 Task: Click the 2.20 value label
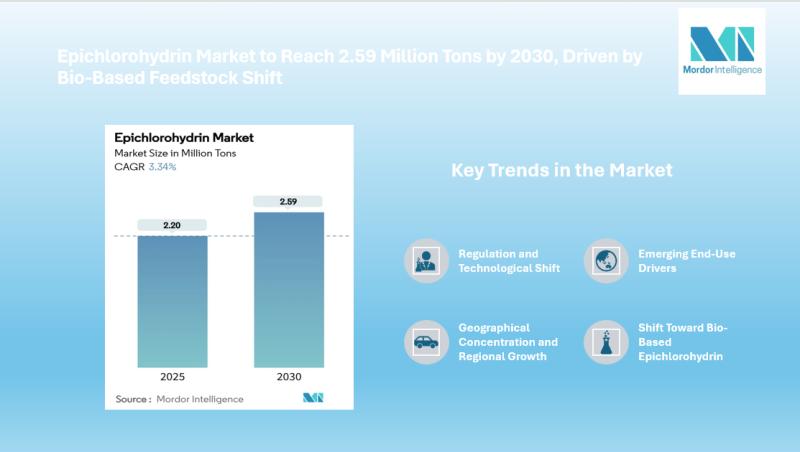(x=172, y=225)
